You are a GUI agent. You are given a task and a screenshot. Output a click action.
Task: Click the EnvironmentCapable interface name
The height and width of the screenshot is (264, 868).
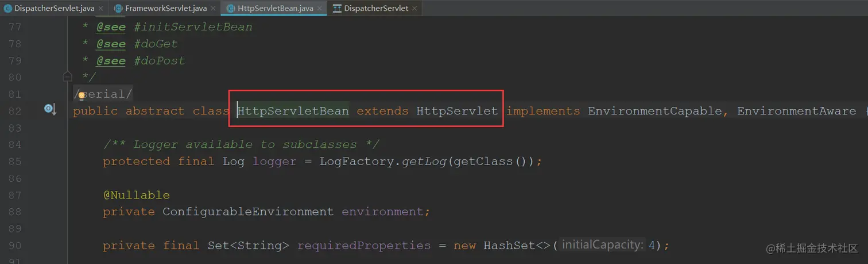tap(655, 110)
